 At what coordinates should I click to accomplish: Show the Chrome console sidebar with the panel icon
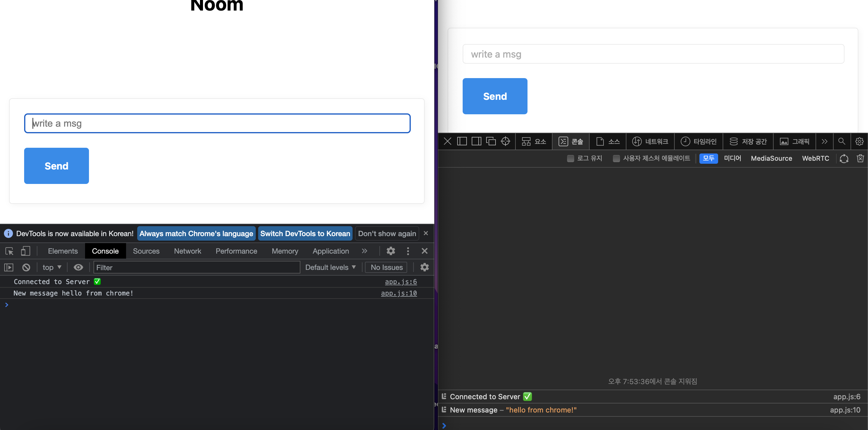[9, 267]
